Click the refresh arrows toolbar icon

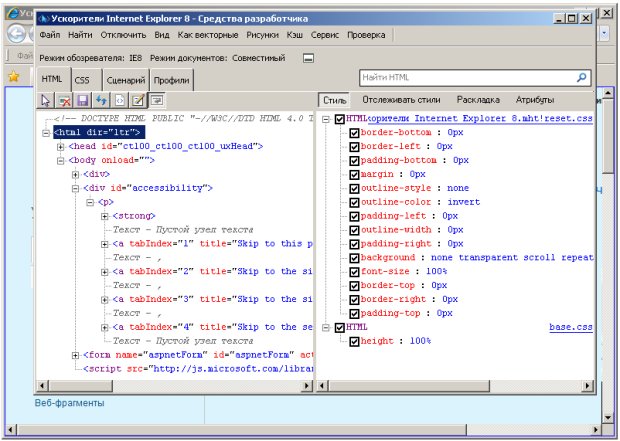click(101, 100)
